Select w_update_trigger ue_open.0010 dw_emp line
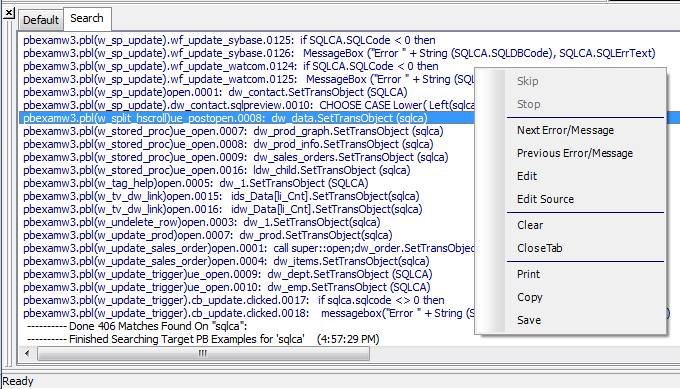The height and width of the screenshot is (389, 680). click(226, 288)
